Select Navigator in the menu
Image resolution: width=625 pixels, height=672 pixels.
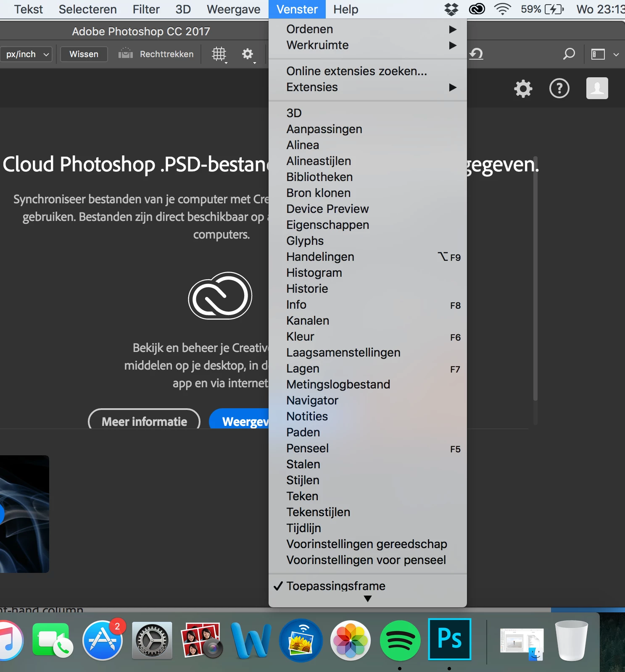click(x=368, y=400)
